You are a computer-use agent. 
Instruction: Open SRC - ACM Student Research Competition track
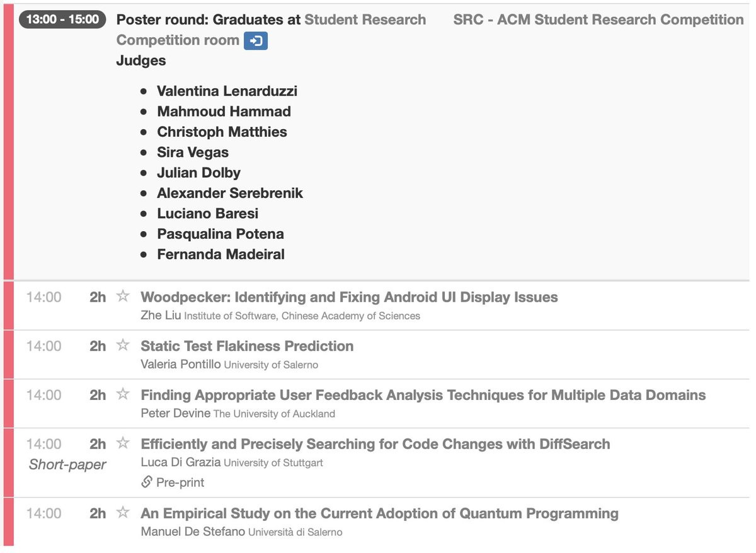click(x=598, y=20)
